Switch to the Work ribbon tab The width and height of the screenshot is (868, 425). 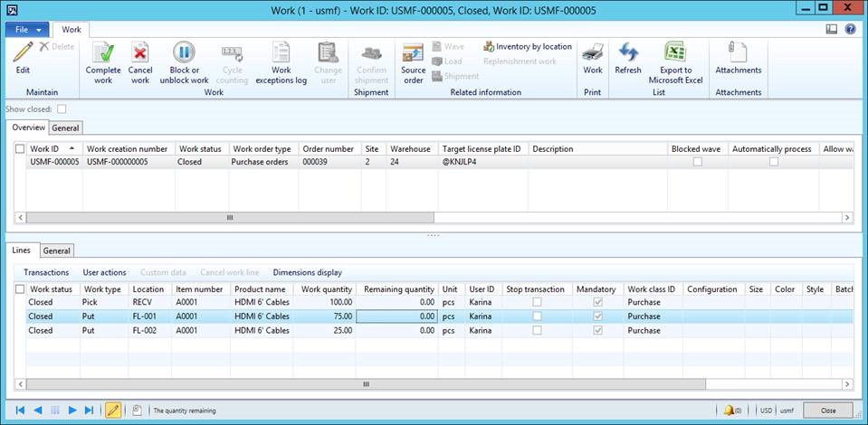pos(71,30)
